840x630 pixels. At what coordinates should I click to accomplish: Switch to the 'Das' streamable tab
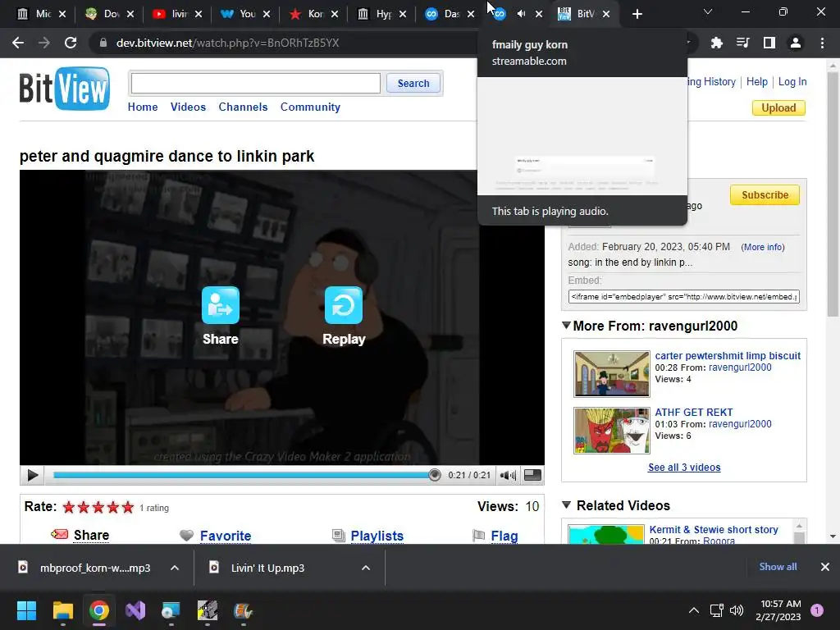pyautogui.click(x=449, y=14)
